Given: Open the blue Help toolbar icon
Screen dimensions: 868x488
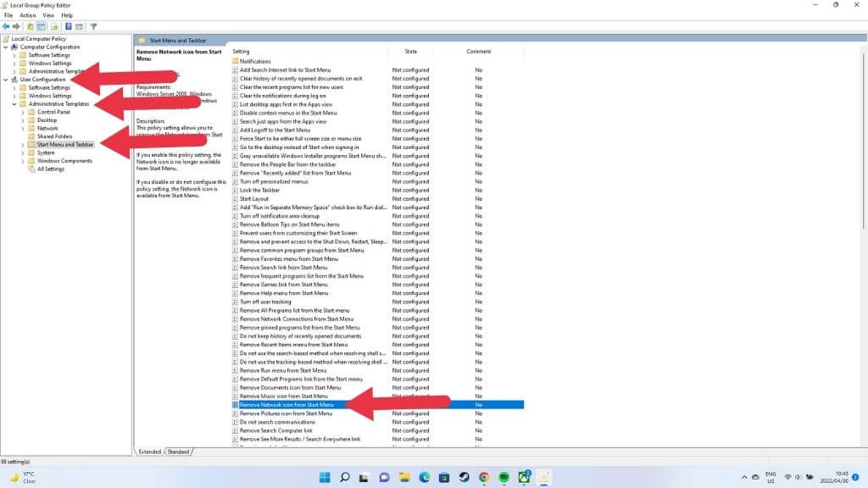Looking at the screenshot, I should (x=68, y=26).
